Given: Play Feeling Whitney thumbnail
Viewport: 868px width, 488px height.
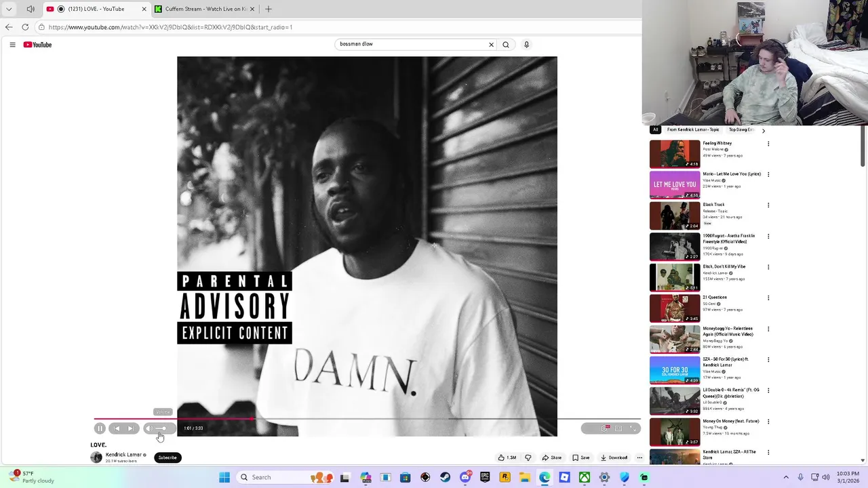Looking at the screenshot, I should click(x=675, y=154).
